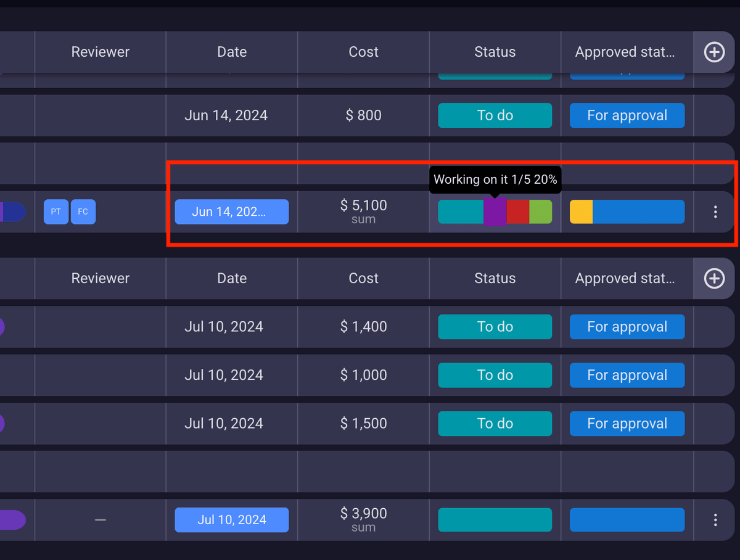Click the plus icon on the first table header
The width and height of the screenshot is (740, 560).
click(x=714, y=52)
